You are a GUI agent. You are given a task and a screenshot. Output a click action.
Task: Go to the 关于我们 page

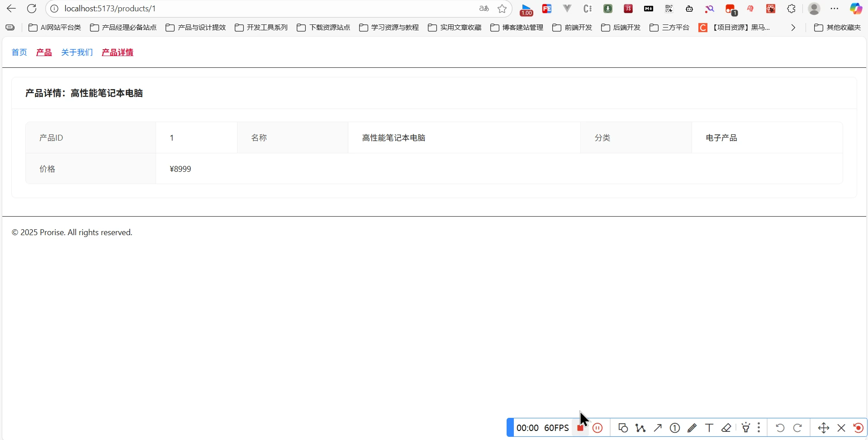77,52
